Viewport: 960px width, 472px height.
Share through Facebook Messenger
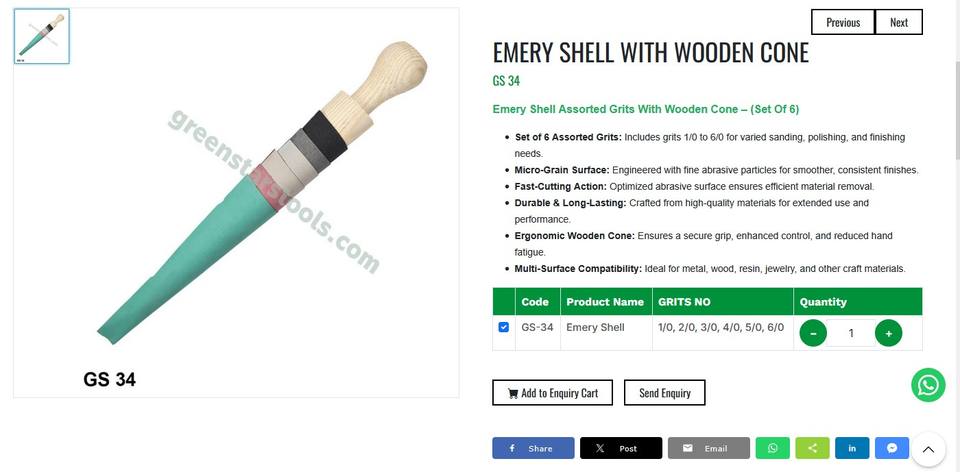(892, 448)
